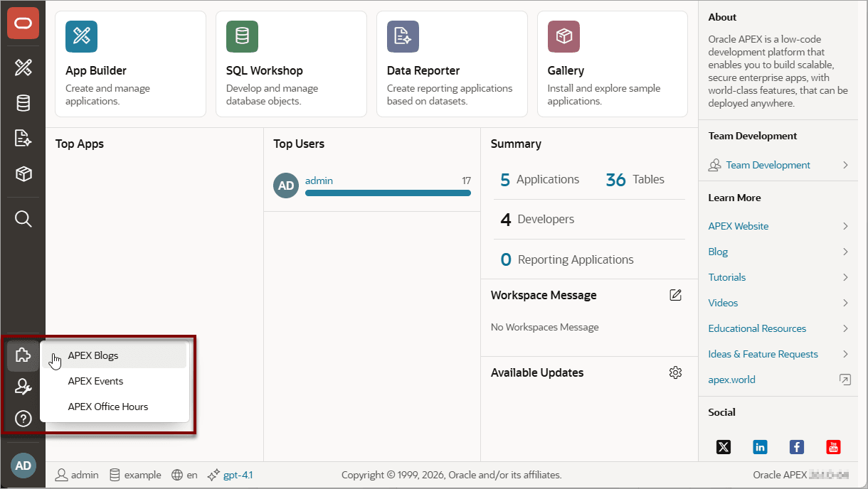Screen dimensions: 868x489
Task: Click the admin username in footer
Action: tap(85, 475)
